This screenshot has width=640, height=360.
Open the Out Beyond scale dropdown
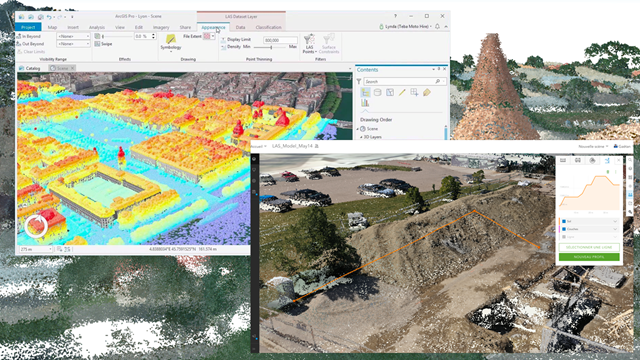click(x=73, y=44)
